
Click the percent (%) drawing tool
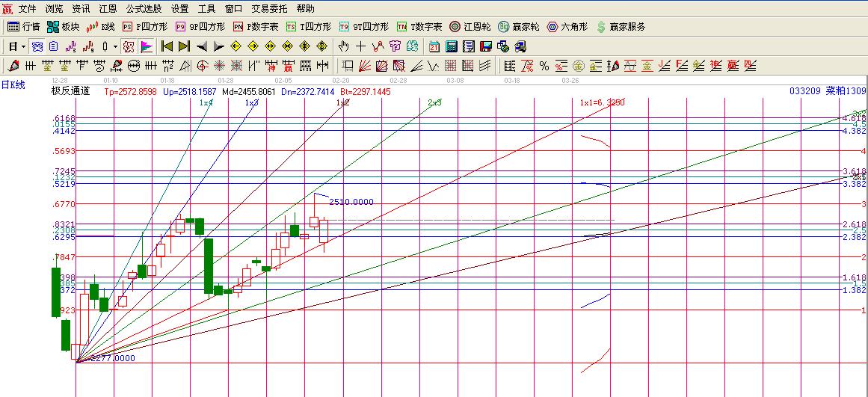click(544, 66)
